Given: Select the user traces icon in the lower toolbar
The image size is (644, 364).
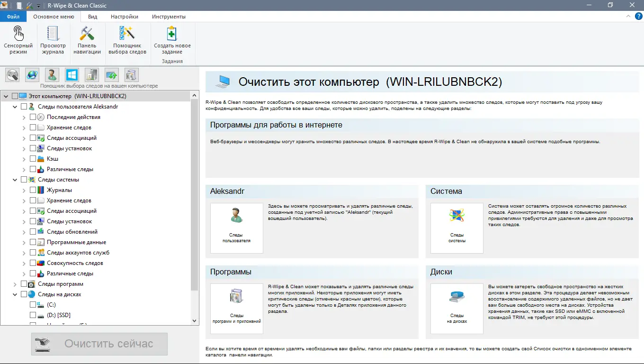Looking at the screenshot, I should (x=52, y=75).
